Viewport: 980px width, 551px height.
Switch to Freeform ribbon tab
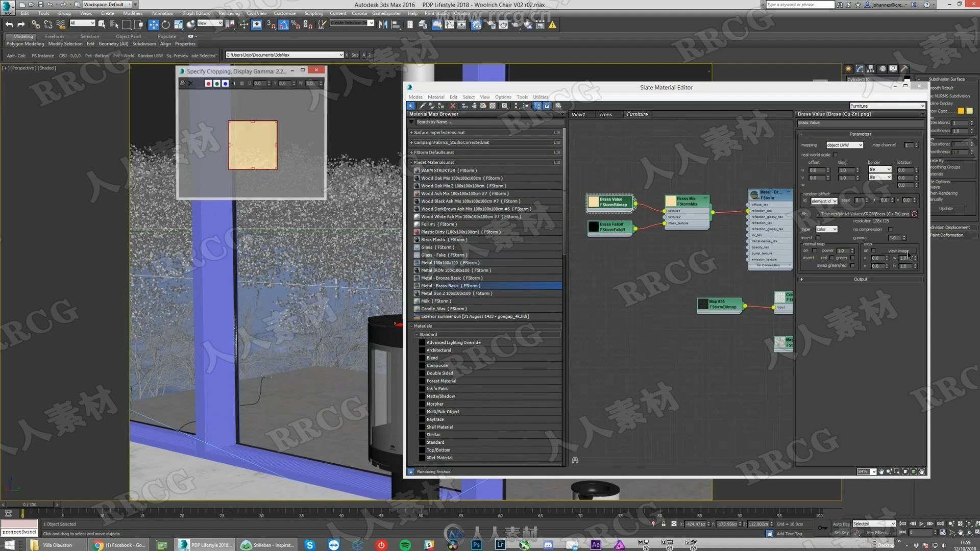[54, 36]
